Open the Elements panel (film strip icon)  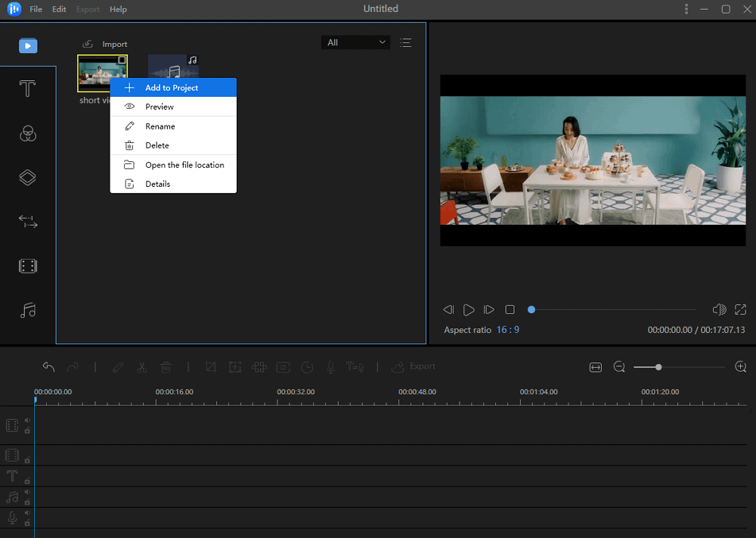28,266
